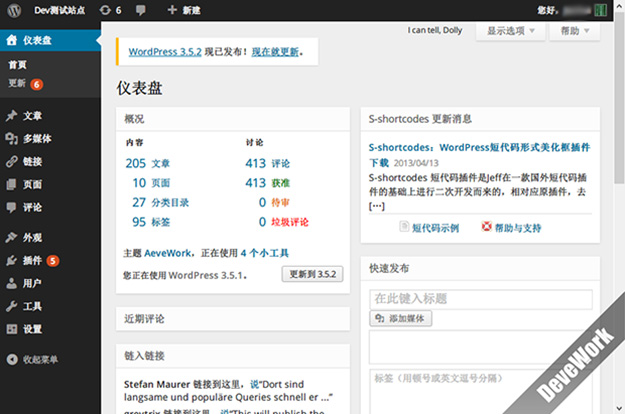Click the 链接 chain icon
This screenshot has width=625, height=414.
click(12, 161)
